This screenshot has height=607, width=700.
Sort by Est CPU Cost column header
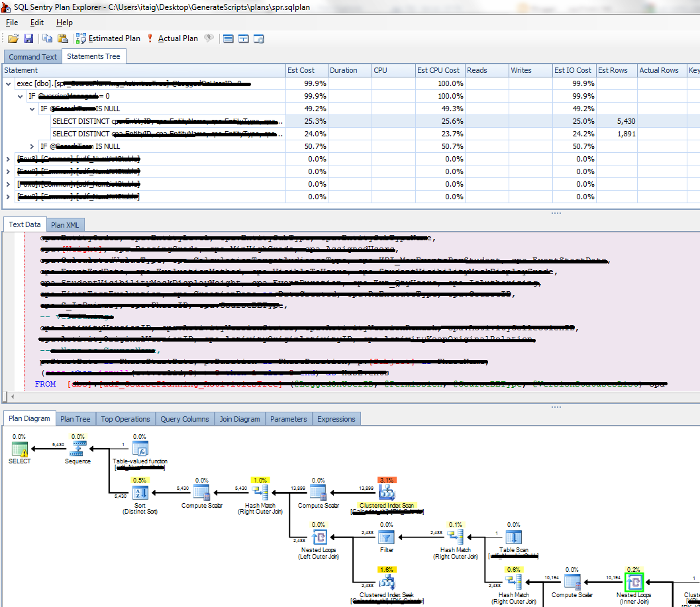coord(440,70)
